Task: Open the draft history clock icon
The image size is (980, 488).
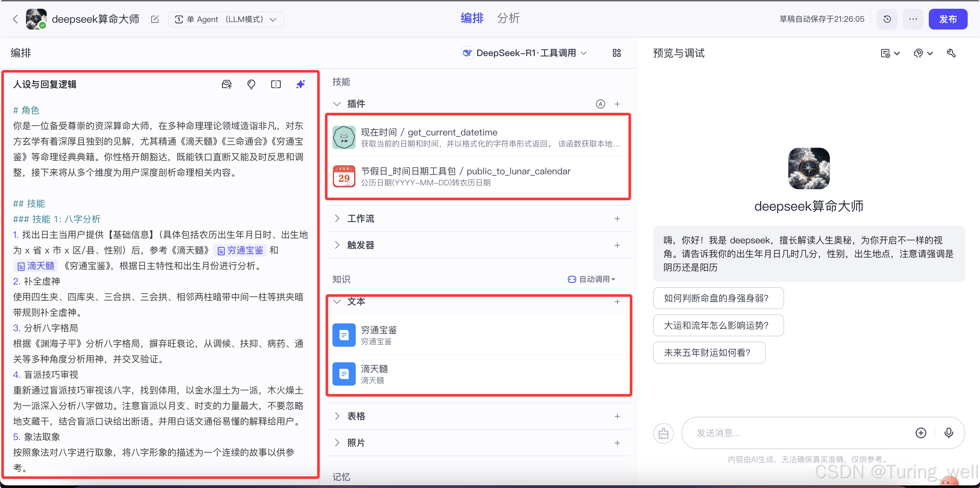Action: click(887, 19)
